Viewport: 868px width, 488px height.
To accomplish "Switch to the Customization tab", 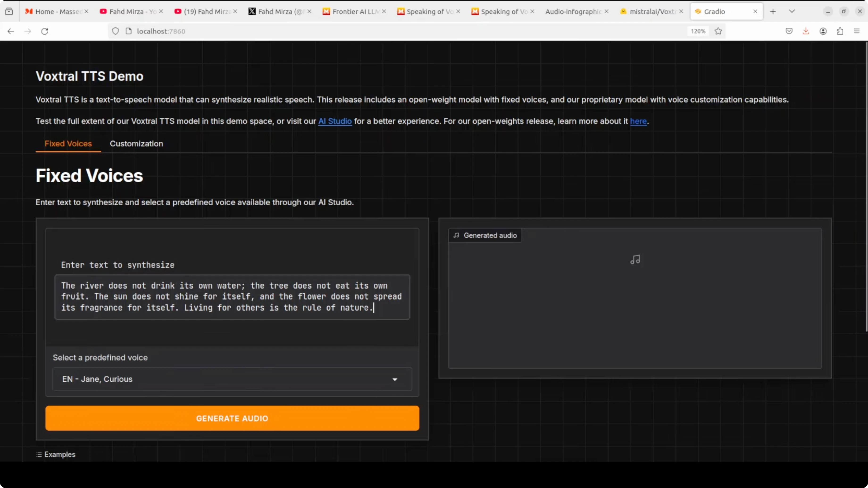I will (136, 144).
